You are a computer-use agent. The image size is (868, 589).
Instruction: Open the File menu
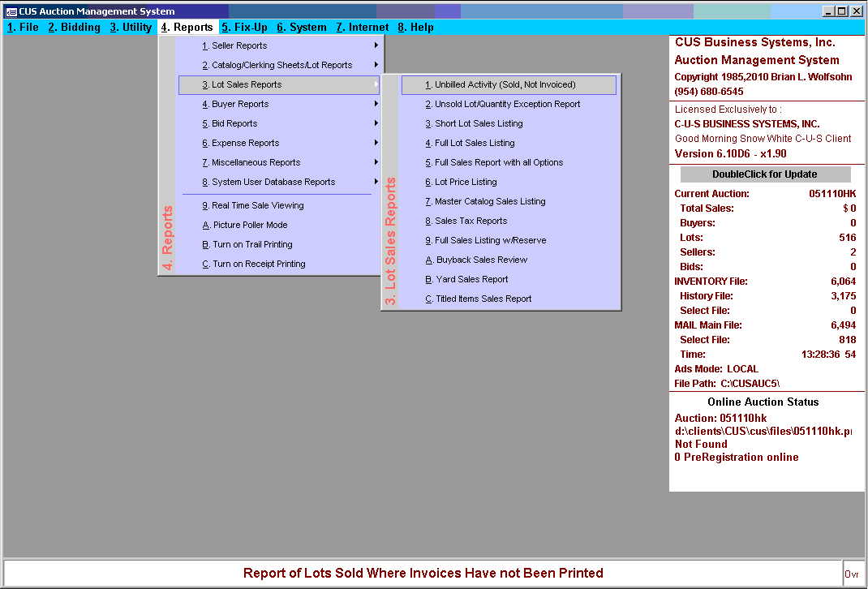(23, 27)
